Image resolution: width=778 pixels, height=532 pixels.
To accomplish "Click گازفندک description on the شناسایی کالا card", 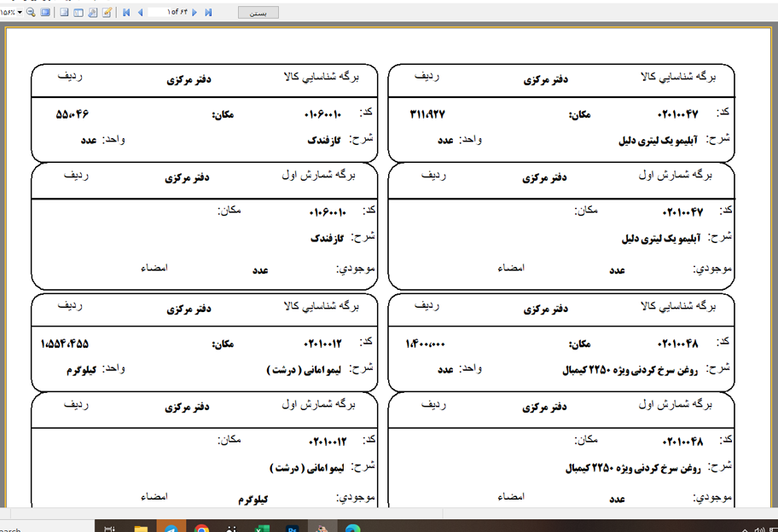I will coord(324,141).
